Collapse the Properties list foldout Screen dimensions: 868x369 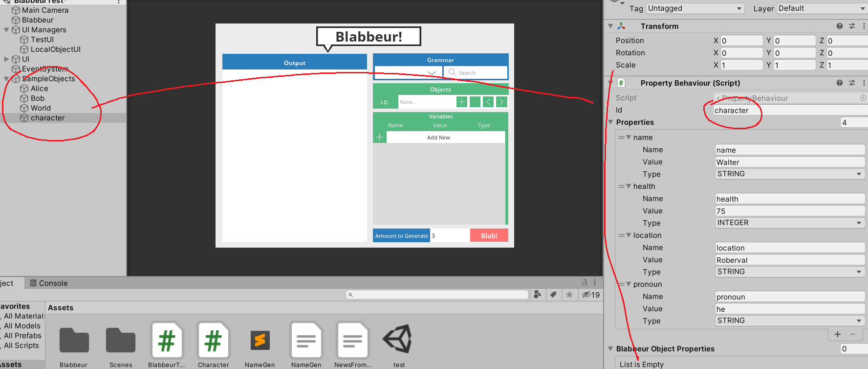pos(610,122)
